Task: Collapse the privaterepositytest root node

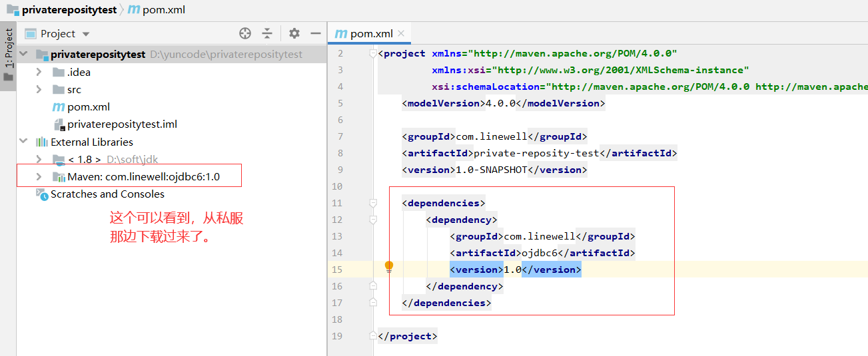Action: (x=24, y=55)
